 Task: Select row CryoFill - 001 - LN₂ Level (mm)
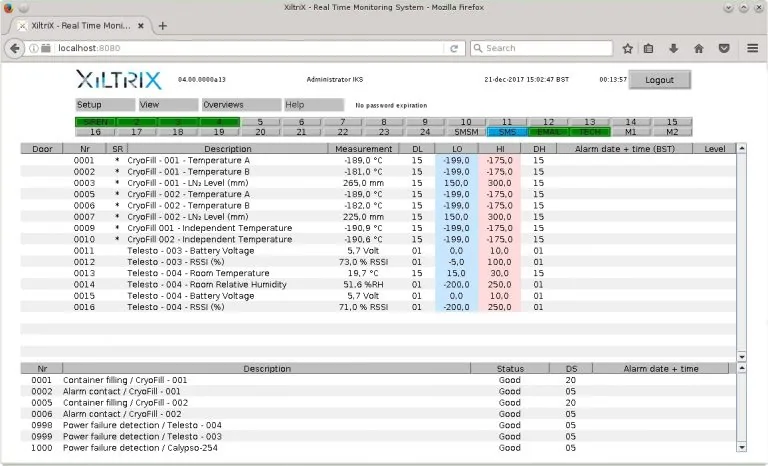click(378, 183)
